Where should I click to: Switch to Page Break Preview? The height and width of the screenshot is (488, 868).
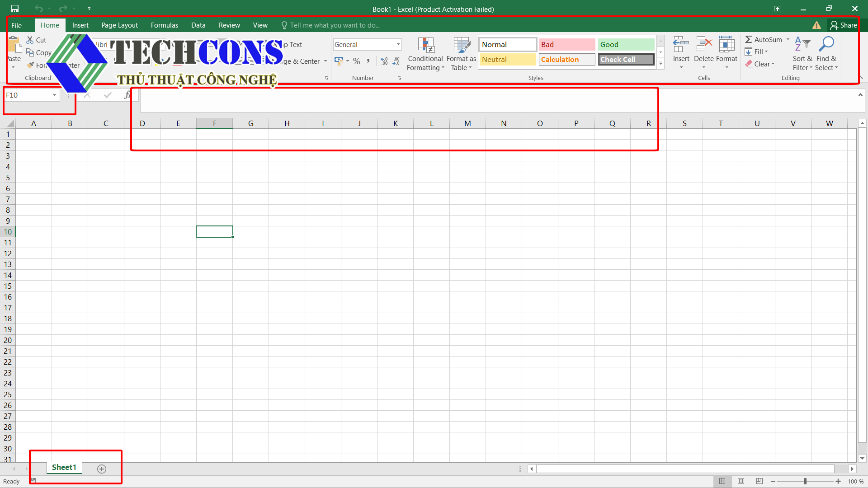point(759,481)
